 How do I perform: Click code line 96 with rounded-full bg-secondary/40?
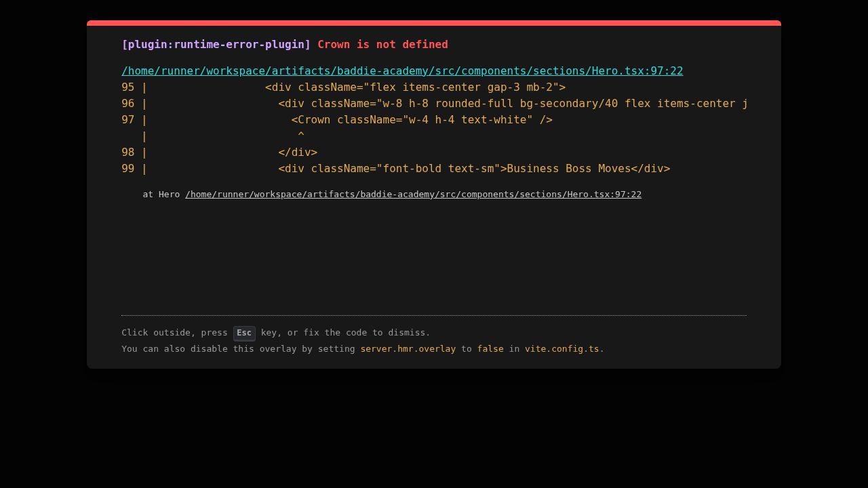434,104
